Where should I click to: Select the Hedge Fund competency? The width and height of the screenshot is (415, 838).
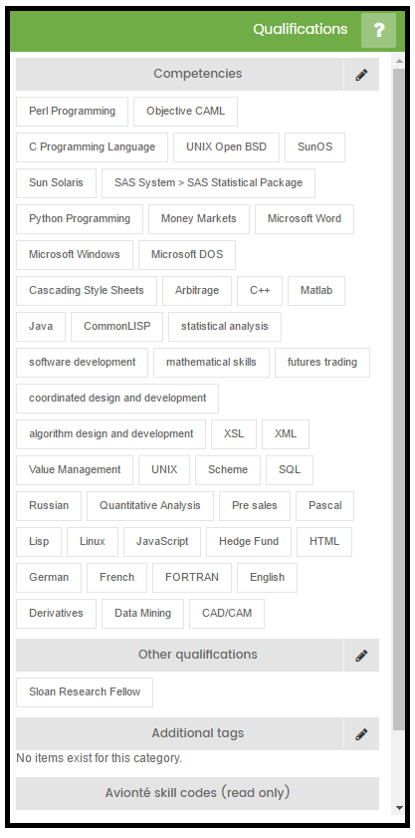(x=249, y=541)
